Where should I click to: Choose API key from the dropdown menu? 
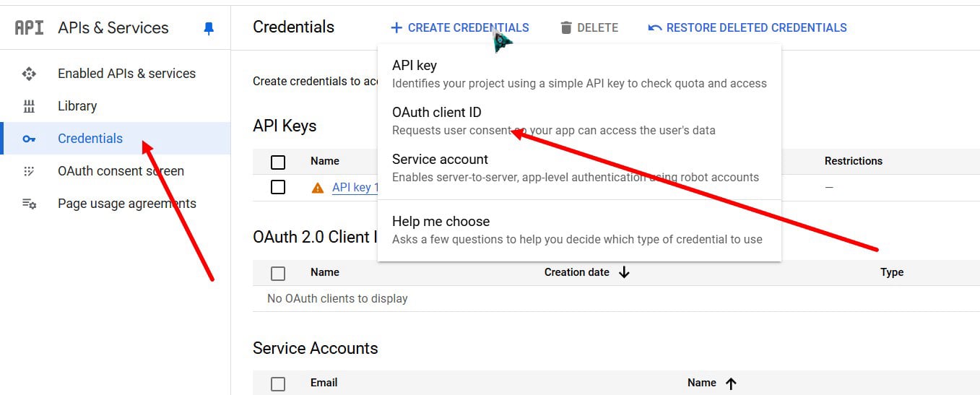[579, 74]
